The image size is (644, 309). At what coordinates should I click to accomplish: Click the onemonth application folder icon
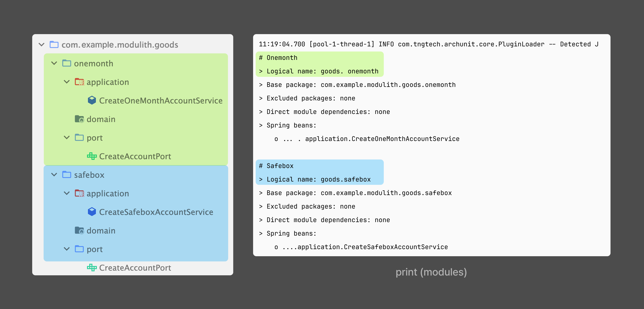coord(79,82)
